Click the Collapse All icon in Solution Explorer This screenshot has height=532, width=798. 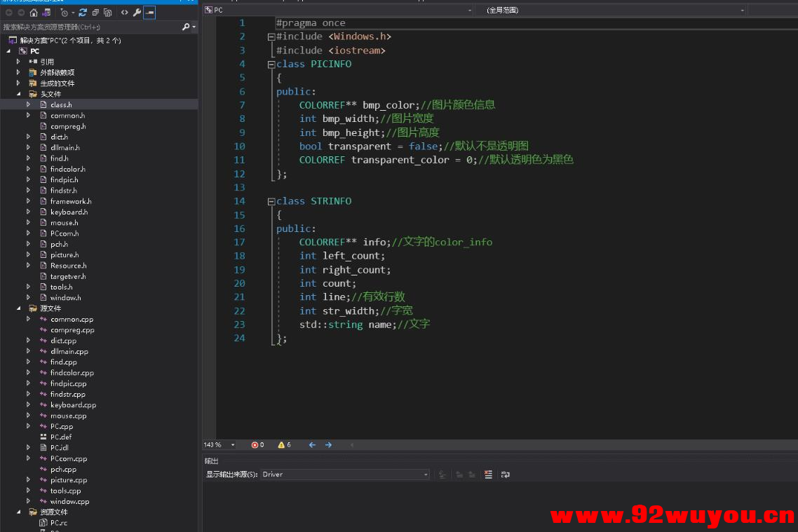(x=95, y=12)
